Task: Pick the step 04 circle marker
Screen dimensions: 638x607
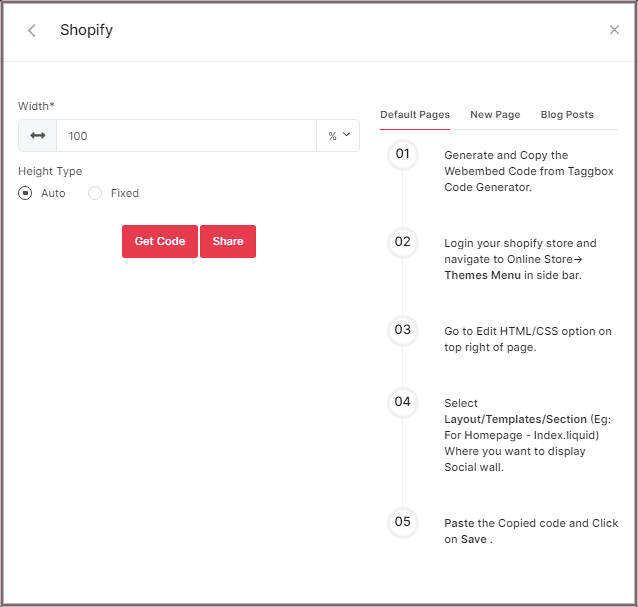Action: pos(403,402)
